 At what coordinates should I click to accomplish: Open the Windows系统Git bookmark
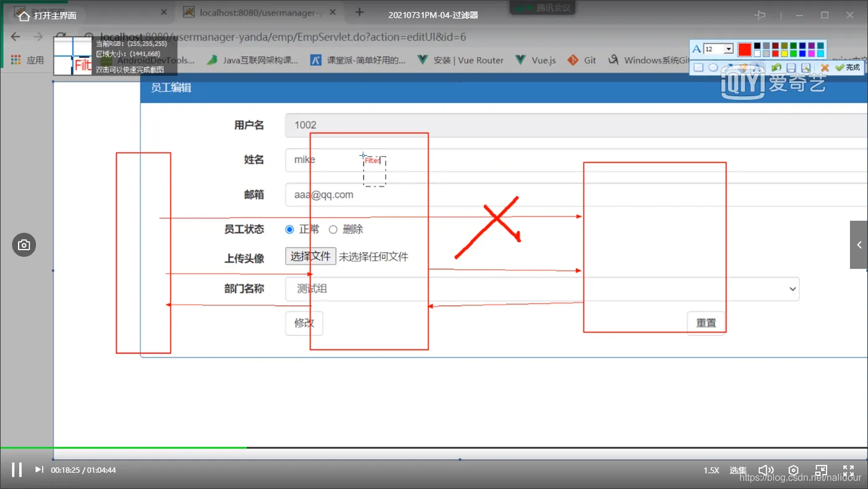pyautogui.click(x=649, y=60)
